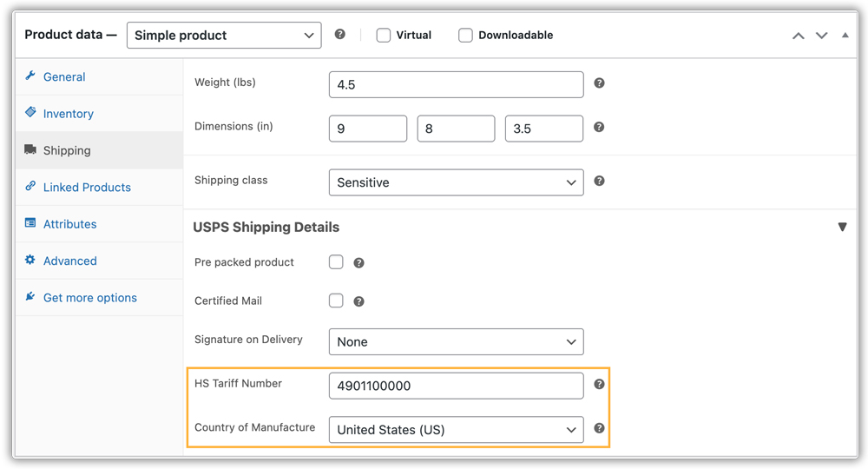Select the Shipping tab
The image size is (868, 469).
point(99,150)
